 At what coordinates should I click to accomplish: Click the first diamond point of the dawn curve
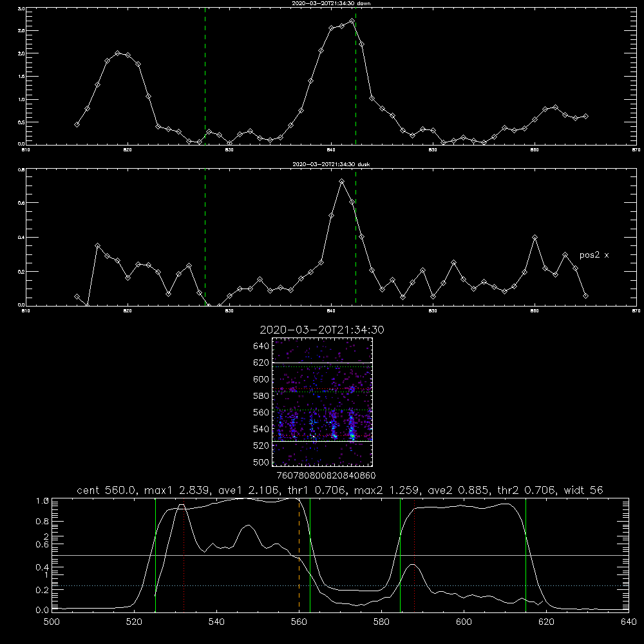[x=77, y=124]
